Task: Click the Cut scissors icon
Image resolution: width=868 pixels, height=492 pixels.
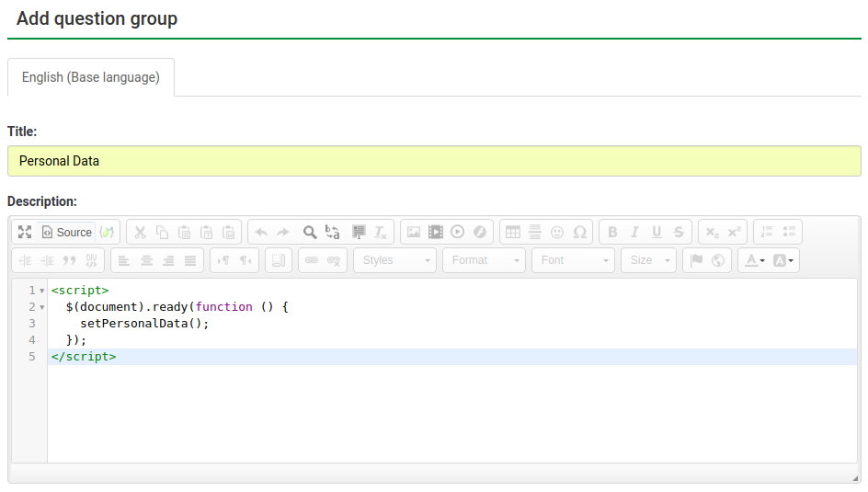Action: coord(140,232)
